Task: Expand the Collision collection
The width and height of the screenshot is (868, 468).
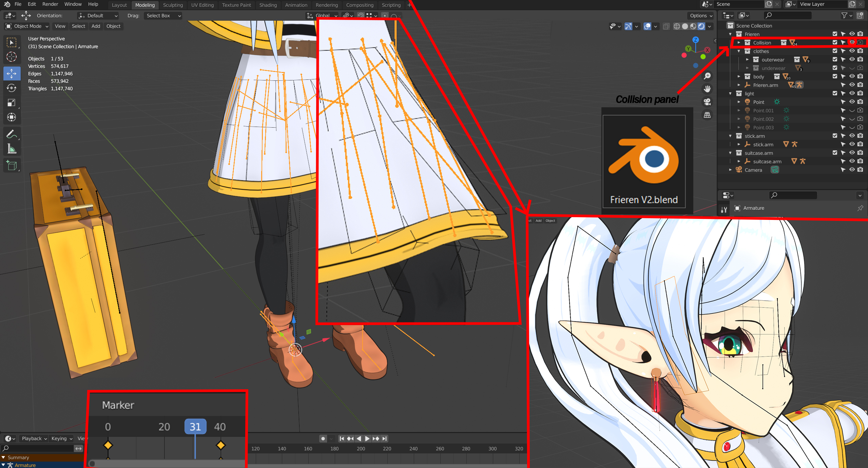Action: [739, 43]
